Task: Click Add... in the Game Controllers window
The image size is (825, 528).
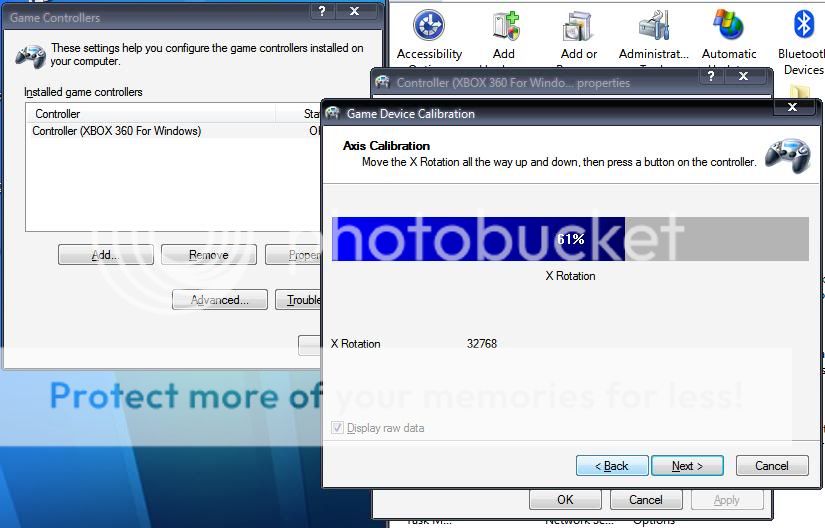Action: tap(106, 255)
